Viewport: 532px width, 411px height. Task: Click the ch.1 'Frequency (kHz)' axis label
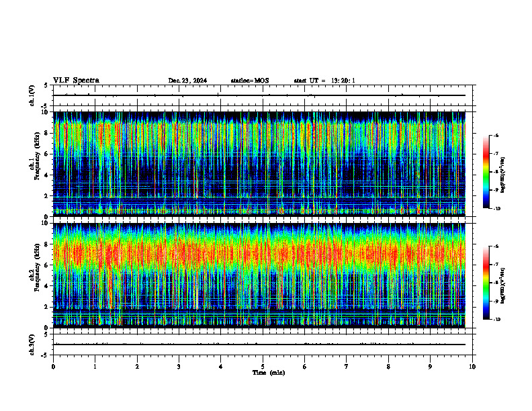(38, 156)
